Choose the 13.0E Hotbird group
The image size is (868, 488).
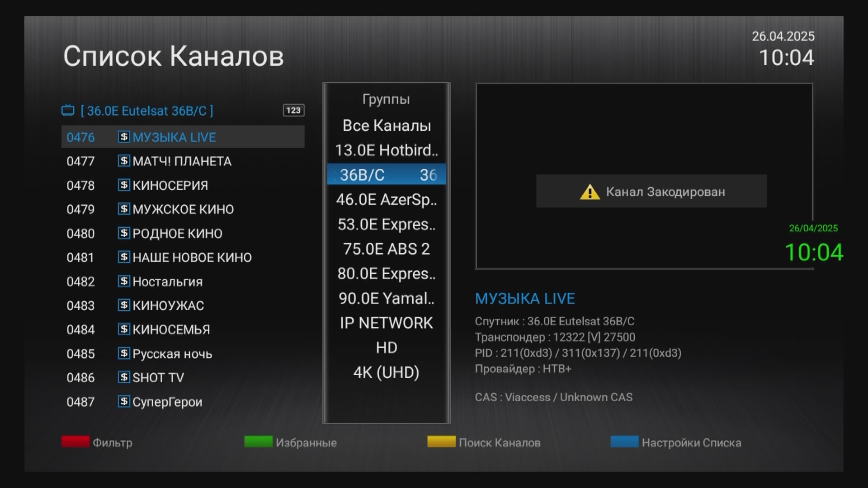click(387, 150)
